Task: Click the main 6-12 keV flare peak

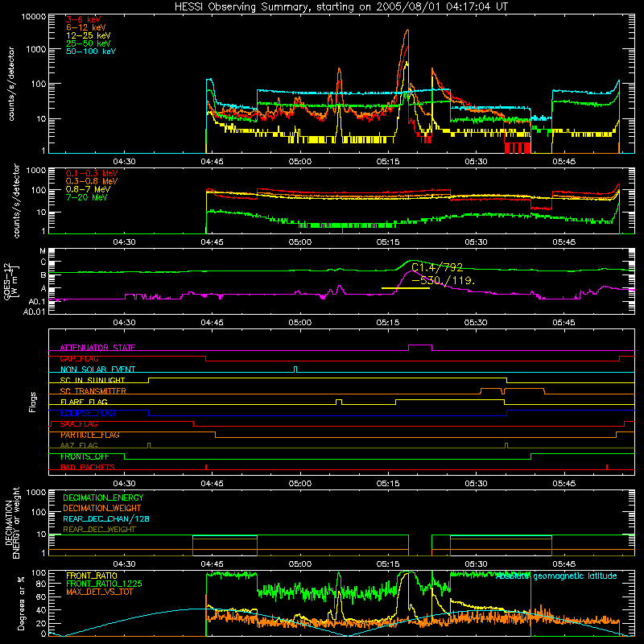Action: 407,31
